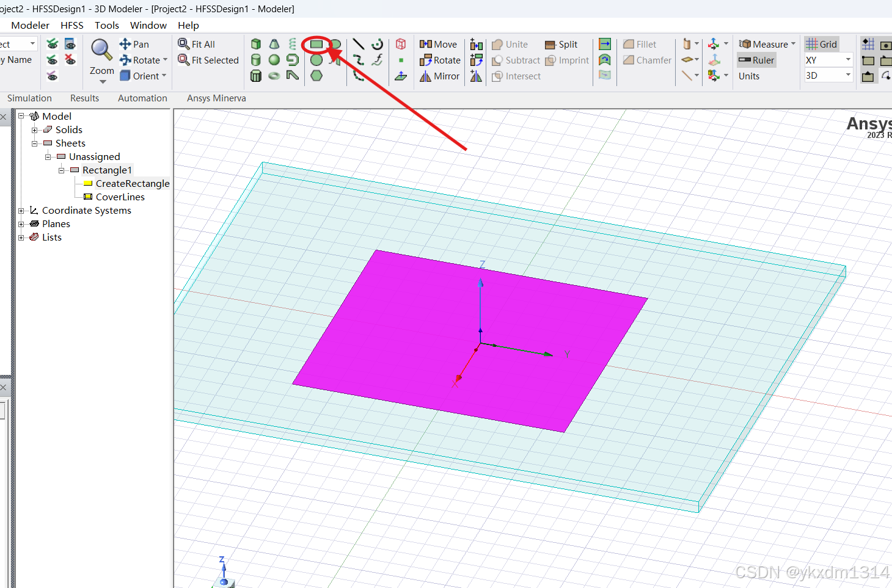Expand the Coordinate Systems tree node
This screenshot has width=892, height=588.
(21, 210)
